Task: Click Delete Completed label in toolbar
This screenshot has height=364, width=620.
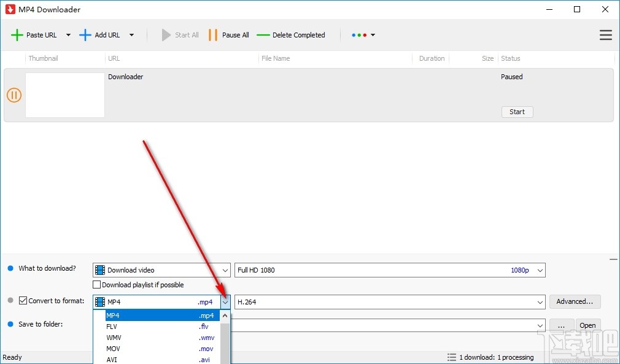Action: click(298, 35)
